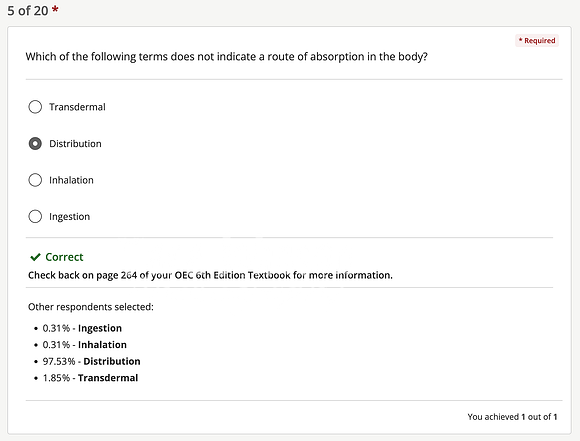Click the textbook page 264 reference text
This screenshot has width=580, height=441.
coord(210,275)
